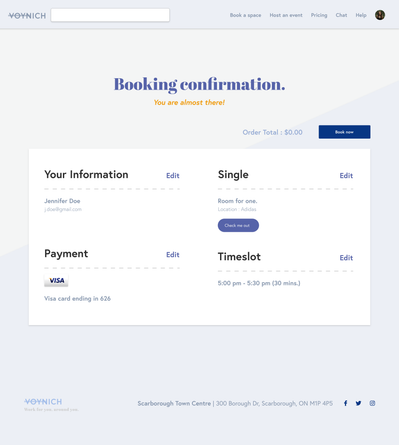The width and height of the screenshot is (399, 445).
Task: Click the Voynich logo in footer
Action: coord(43,402)
